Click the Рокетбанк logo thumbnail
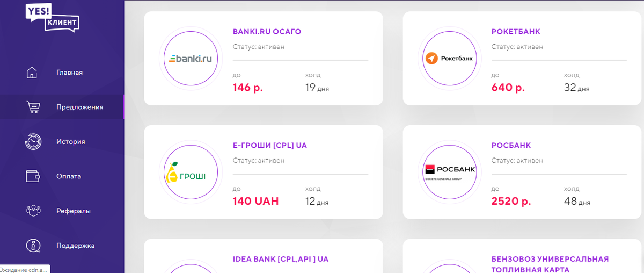Image resolution: width=644 pixels, height=273 pixels. [x=450, y=59]
